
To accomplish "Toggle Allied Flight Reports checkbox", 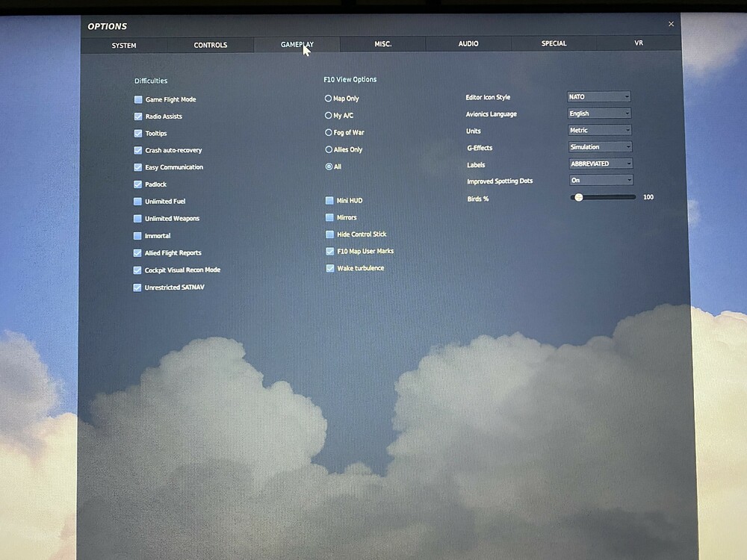I will [x=137, y=253].
